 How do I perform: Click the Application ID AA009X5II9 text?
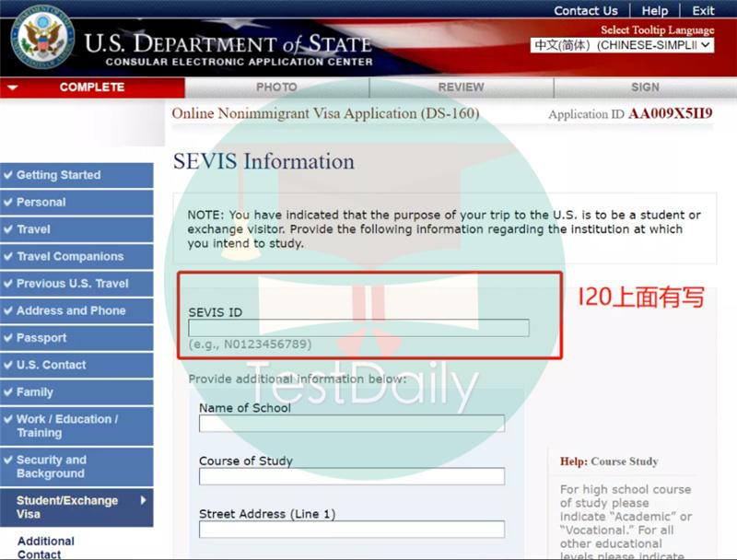[630, 114]
